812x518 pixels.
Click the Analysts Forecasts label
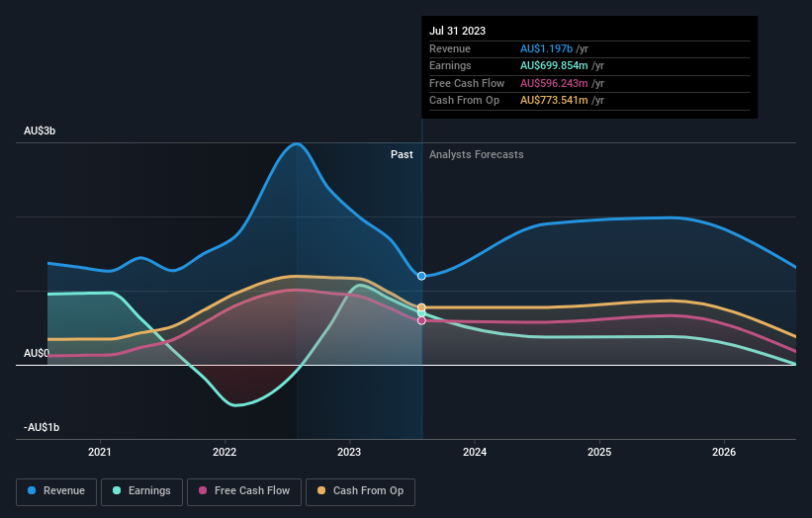click(x=476, y=154)
